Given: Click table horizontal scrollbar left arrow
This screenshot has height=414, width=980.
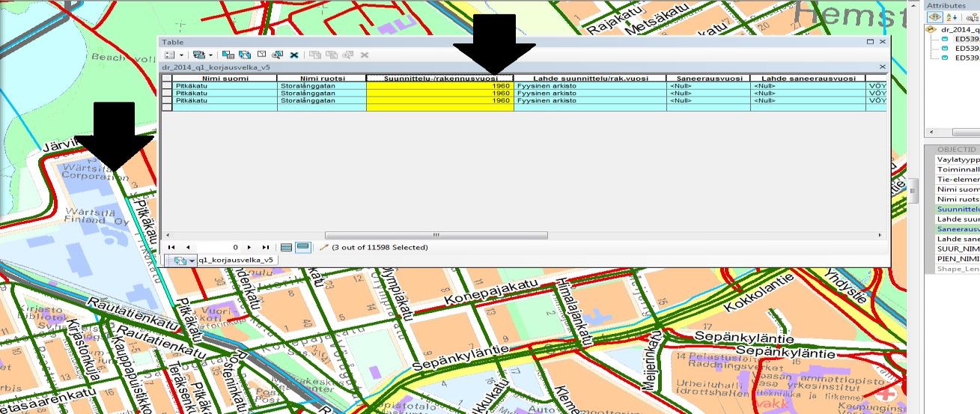Looking at the screenshot, I should pos(167,235).
